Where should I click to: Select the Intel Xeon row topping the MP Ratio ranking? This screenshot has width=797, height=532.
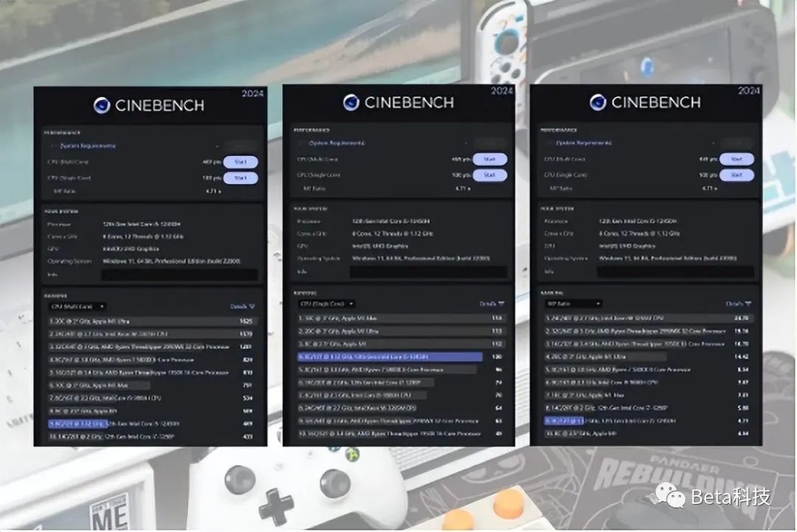pyautogui.click(x=648, y=319)
